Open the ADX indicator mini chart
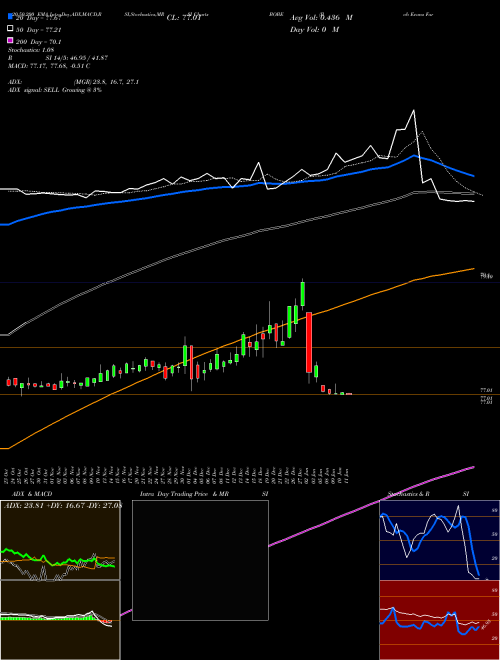The height and width of the screenshot is (660, 500). [60, 540]
